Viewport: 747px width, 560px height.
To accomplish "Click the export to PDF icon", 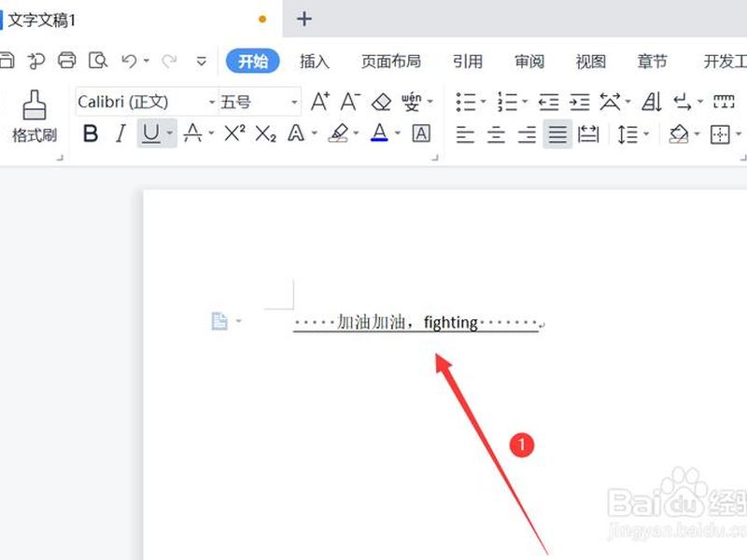I will [36, 61].
